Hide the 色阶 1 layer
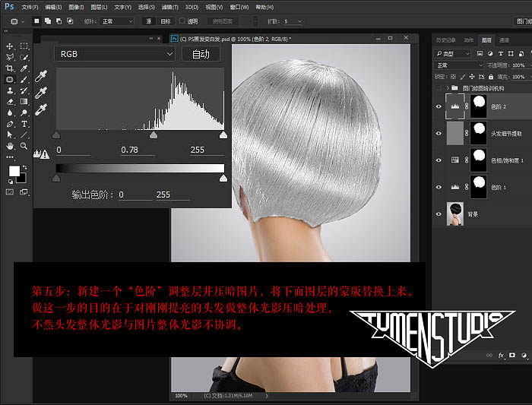Screen dimensions: 532x405 pos(439,187)
